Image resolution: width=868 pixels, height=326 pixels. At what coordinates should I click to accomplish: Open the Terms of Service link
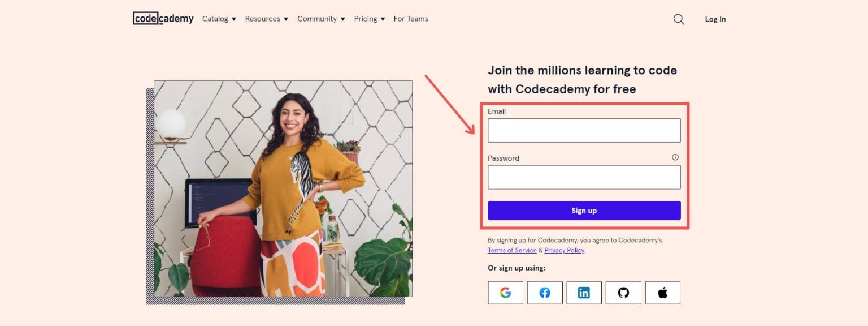(512, 250)
